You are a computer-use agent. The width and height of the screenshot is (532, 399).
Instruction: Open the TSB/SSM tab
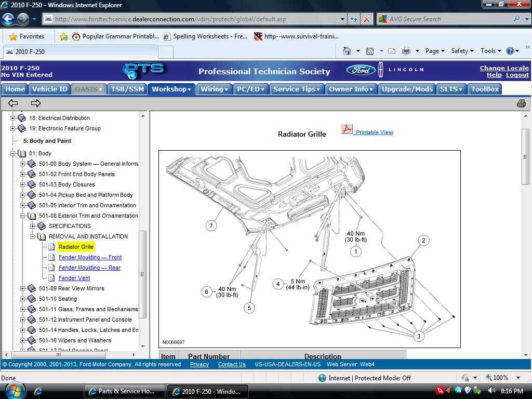[x=127, y=89]
